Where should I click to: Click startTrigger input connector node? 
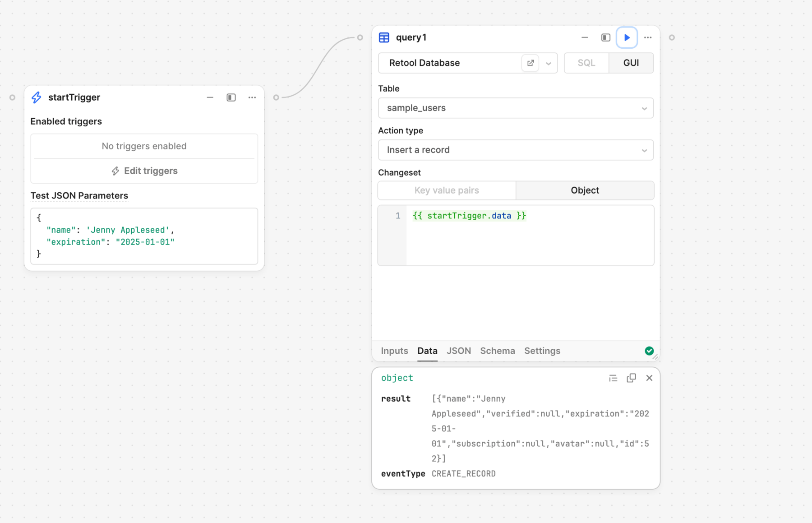[12, 97]
